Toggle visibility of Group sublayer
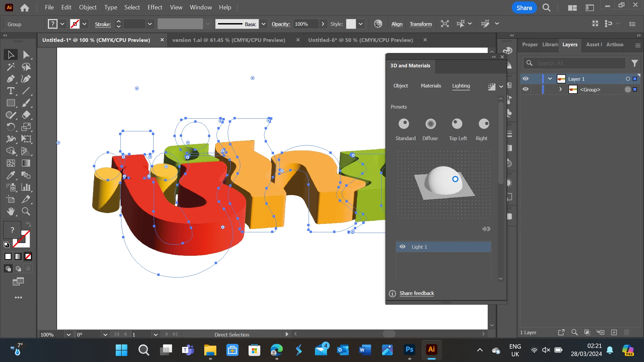 (526, 89)
